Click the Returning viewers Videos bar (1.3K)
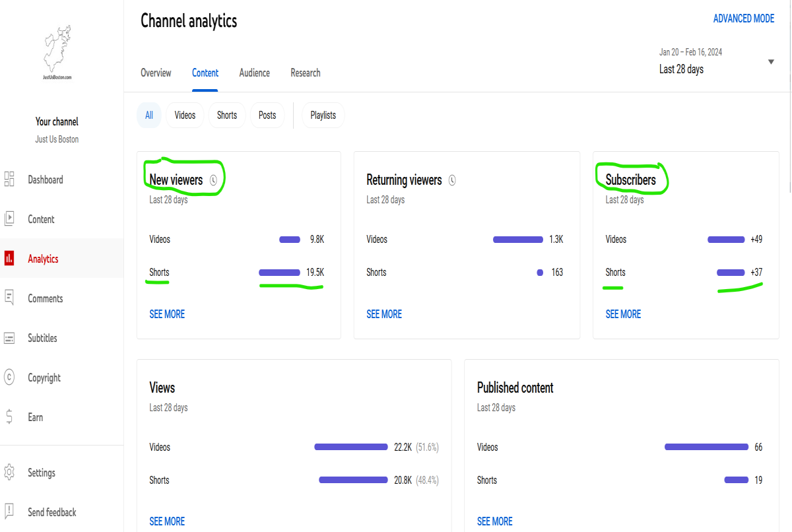Viewport: 792px width, 532px height. click(x=518, y=239)
